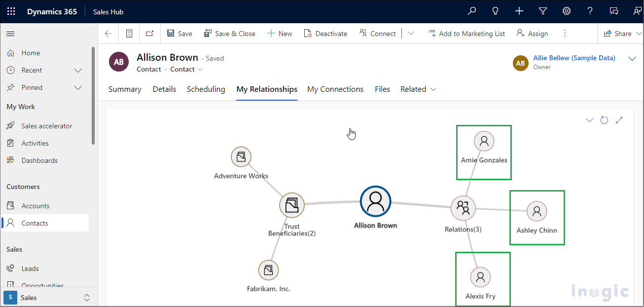Open the Related tab dropdown
Image resolution: width=644 pixels, height=307 pixels.
418,89
